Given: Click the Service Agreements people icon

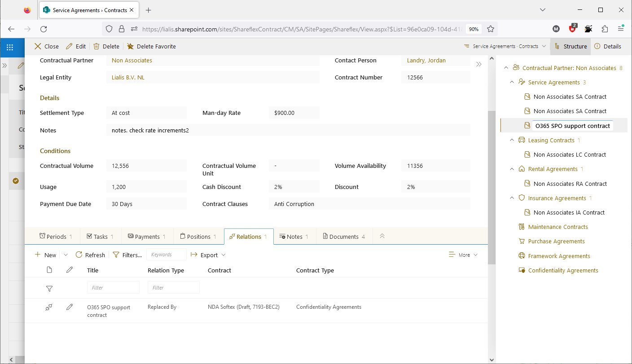Looking at the screenshot, I should point(522,82).
